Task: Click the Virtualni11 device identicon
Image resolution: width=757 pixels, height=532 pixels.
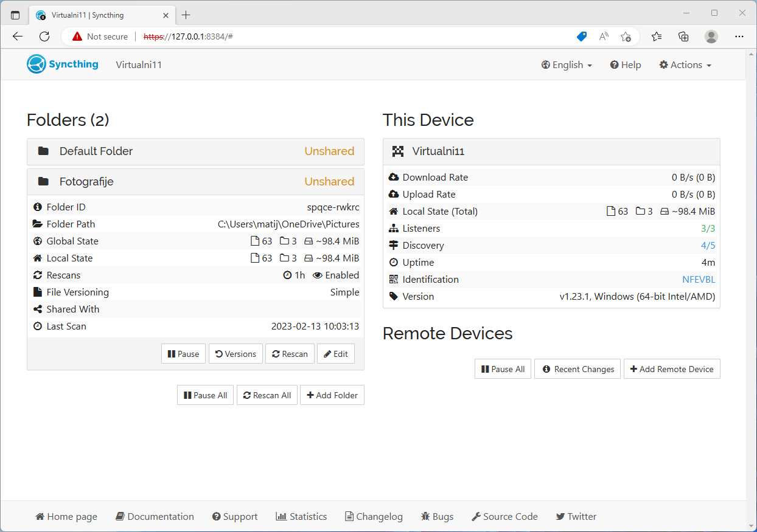Action: [x=398, y=151]
